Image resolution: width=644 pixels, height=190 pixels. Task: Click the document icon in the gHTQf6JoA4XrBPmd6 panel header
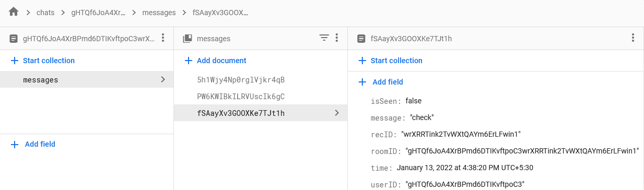14,38
